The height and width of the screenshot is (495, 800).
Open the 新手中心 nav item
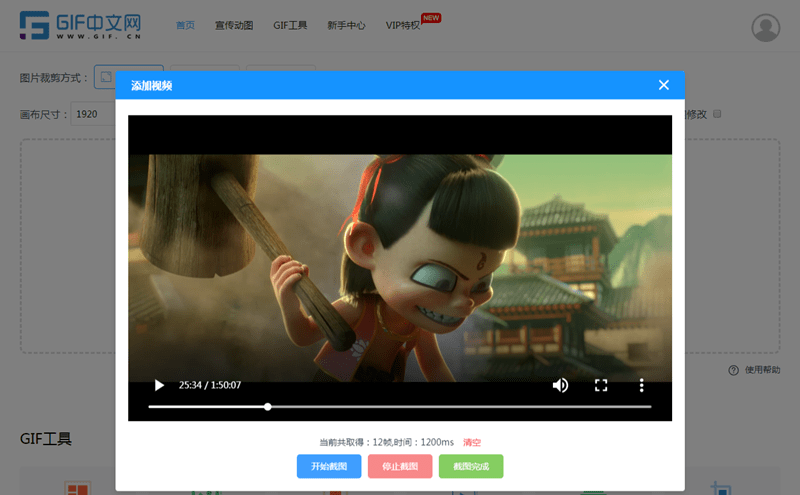tap(346, 25)
